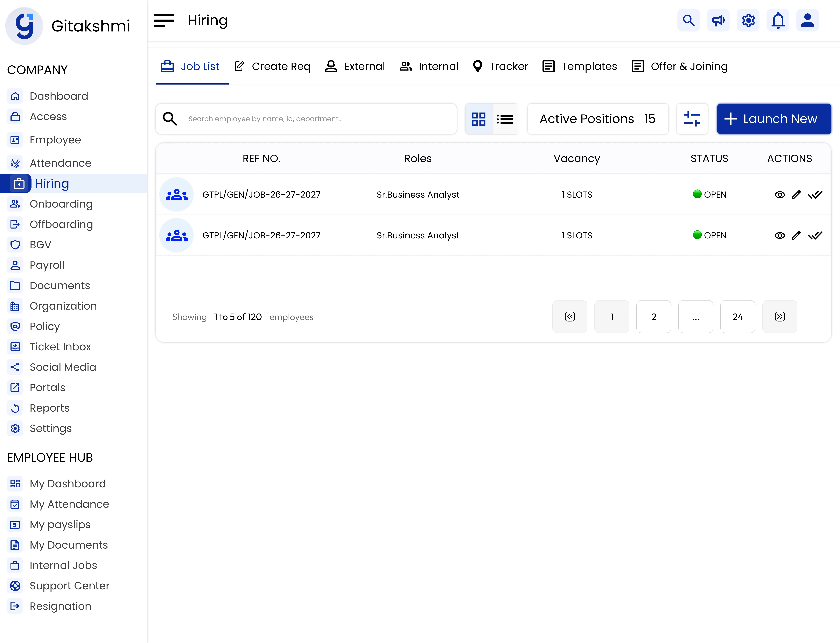The image size is (840, 643).
Task: Go to the last page arrow
Action: tap(780, 317)
